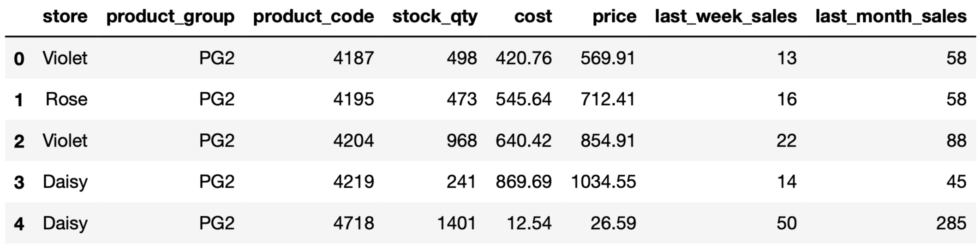Select the price value 712.41
Screen dimensions: 980x249
[608, 99]
